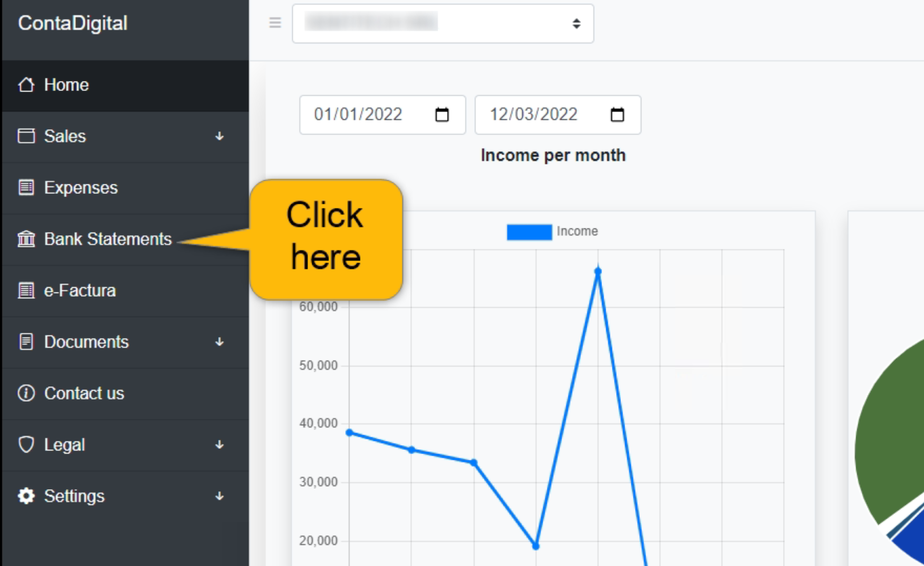Image resolution: width=924 pixels, height=566 pixels.
Task: Click the Legal shield icon
Action: (x=26, y=445)
